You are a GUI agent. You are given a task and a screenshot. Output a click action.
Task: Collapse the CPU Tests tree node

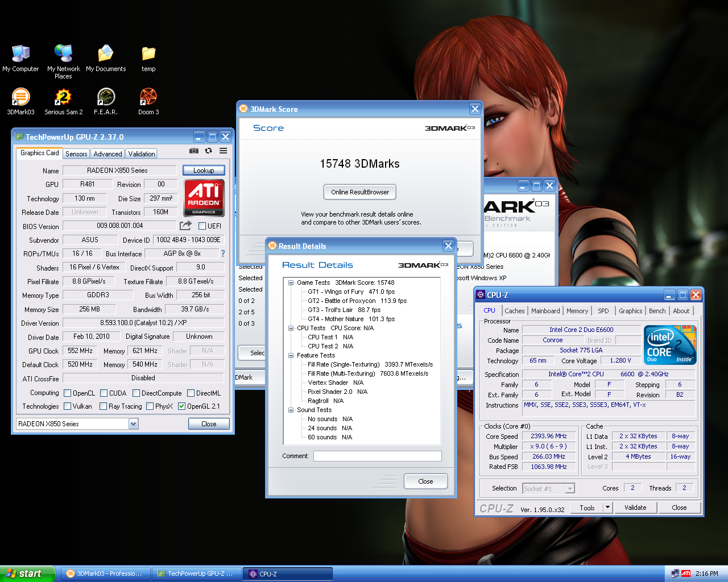coord(291,328)
